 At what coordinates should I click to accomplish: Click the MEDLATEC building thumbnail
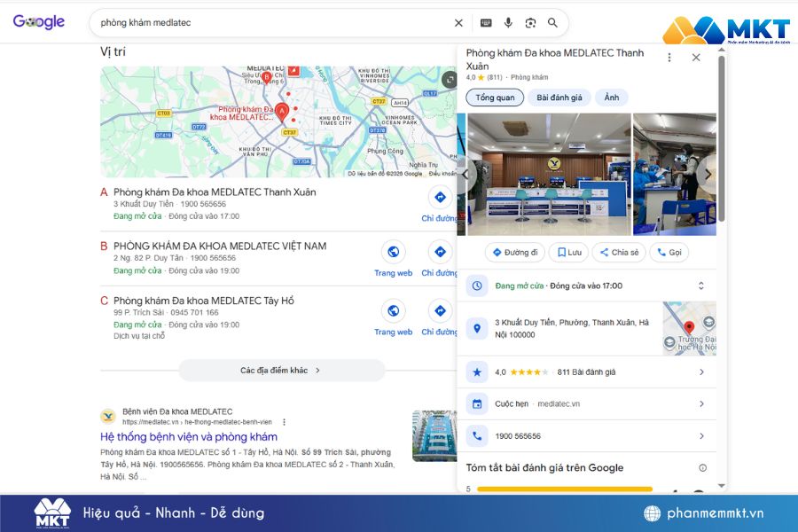tap(434, 435)
